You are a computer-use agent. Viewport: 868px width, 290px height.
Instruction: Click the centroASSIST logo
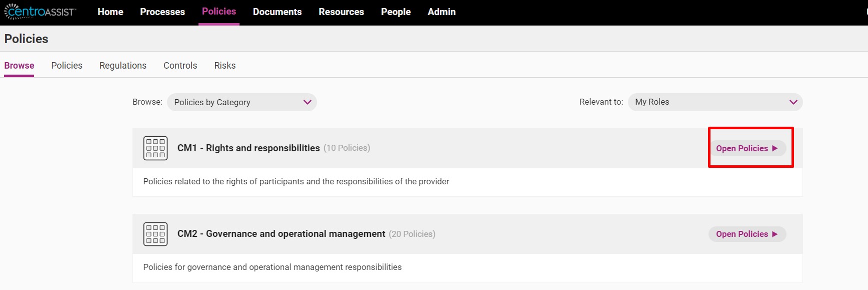pyautogui.click(x=40, y=11)
